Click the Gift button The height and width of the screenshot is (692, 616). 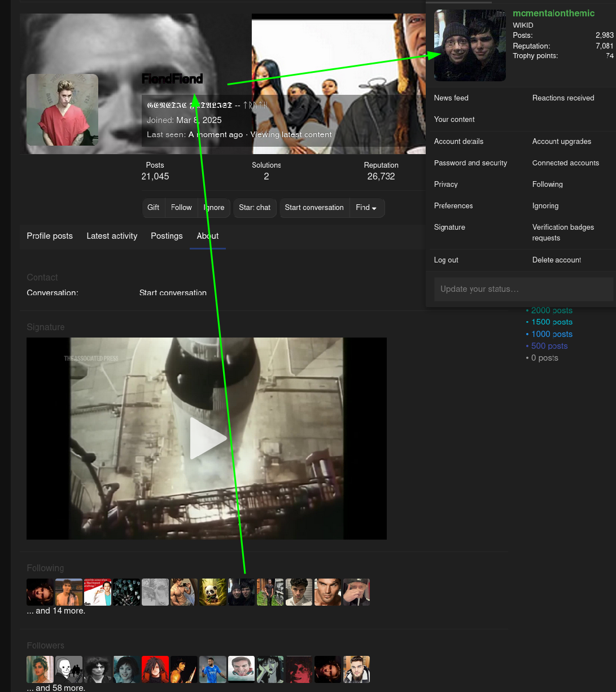(154, 208)
